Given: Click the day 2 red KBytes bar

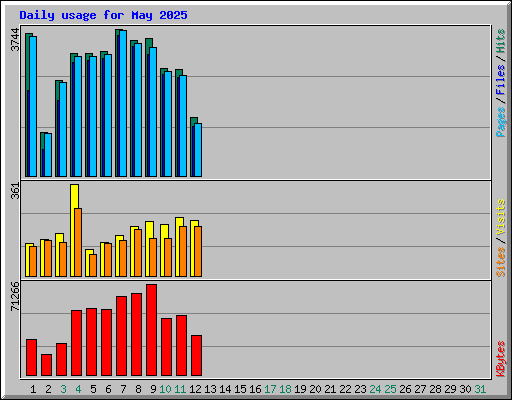Looking at the screenshot, I should [46, 365].
